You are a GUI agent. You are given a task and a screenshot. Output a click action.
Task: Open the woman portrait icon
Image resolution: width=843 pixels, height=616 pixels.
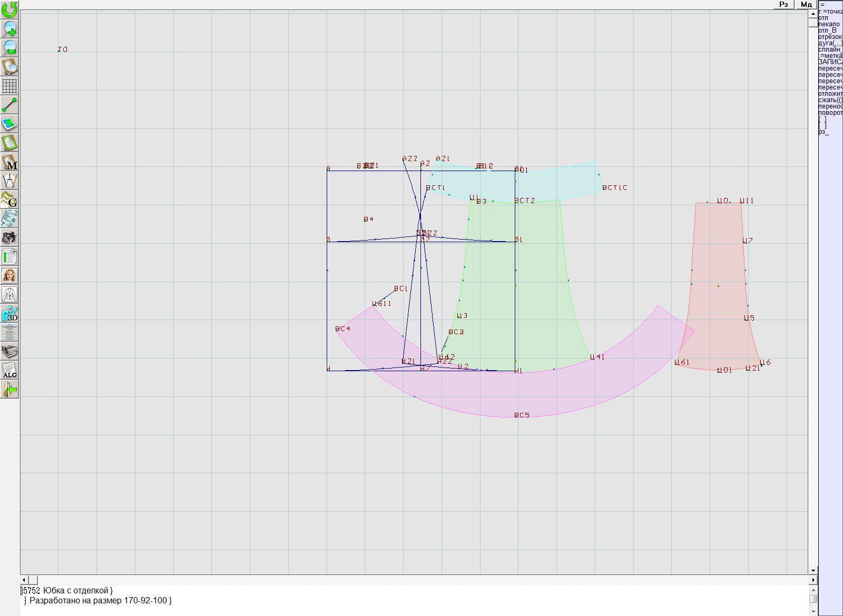(x=9, y=275)
